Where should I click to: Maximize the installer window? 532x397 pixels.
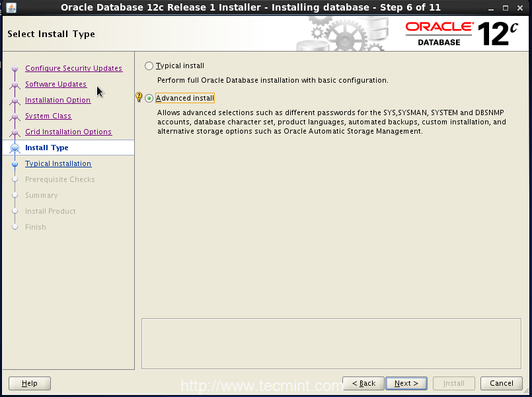[x=506, y=8]
